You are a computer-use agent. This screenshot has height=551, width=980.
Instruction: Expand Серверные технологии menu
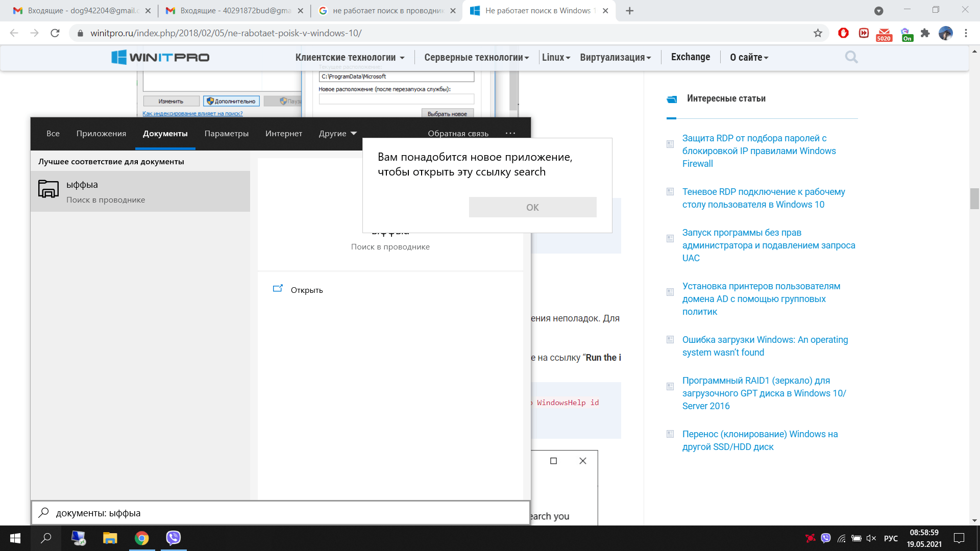click(x=476, y=58)
